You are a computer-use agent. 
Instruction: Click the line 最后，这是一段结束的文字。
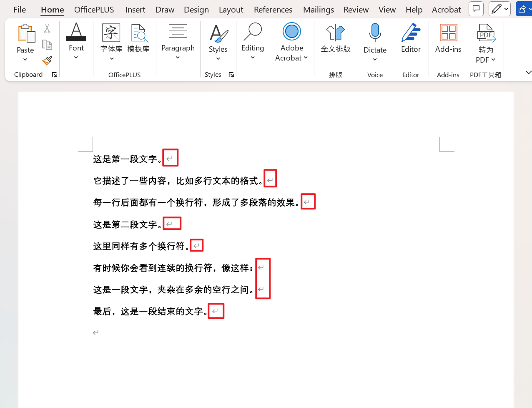click(151, 311)
